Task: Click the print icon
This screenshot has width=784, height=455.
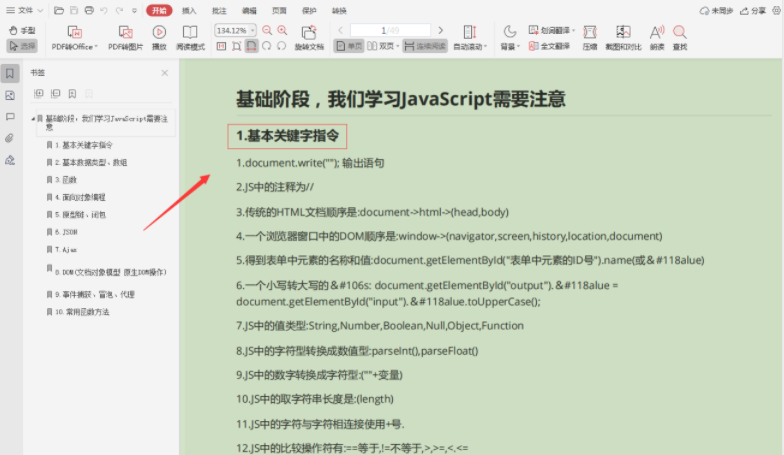Action: pos(89,10)
